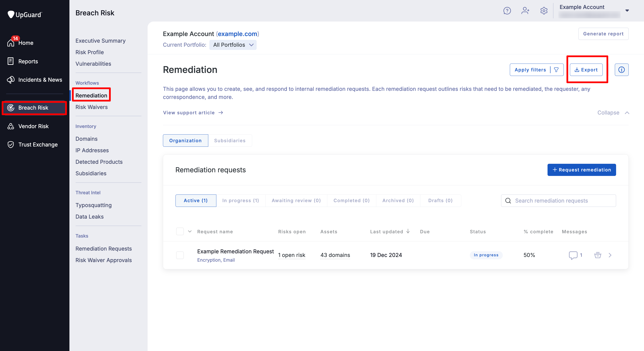
Task: Click the info circle button
Action: tap(621, 70)
